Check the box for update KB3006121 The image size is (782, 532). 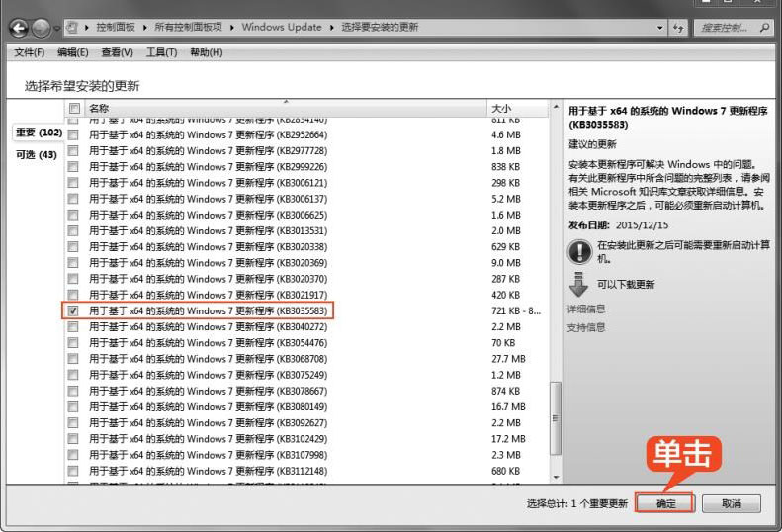[73, 183]
